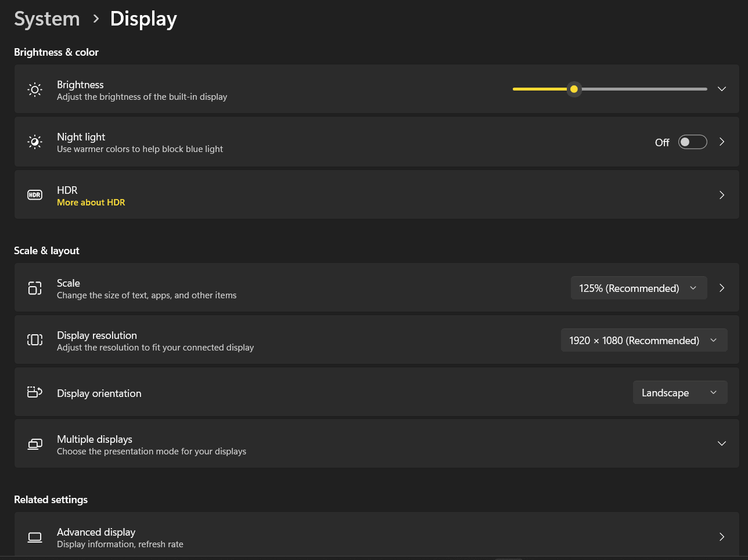748x560 pixels.
Task: Open the Scale dropdown showing 125%
Action: [x=638, y=288]
